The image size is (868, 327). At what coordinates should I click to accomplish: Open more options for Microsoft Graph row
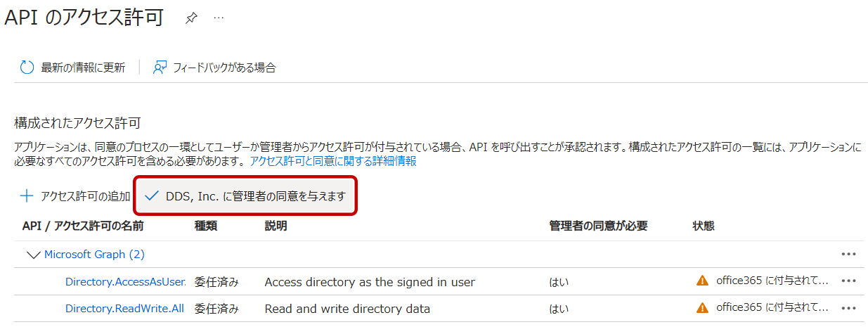click(848, 255)
